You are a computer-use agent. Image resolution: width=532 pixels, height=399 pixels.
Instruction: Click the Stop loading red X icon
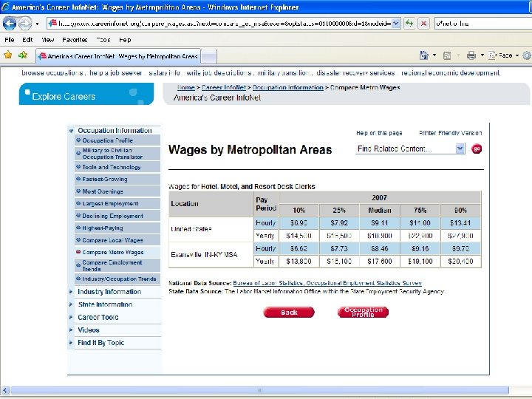(423, 24)
